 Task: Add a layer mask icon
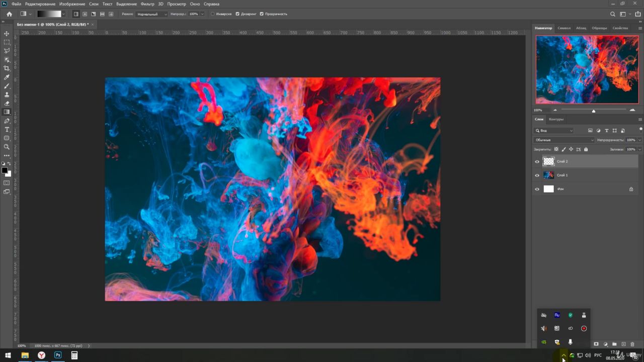[596, 344]
